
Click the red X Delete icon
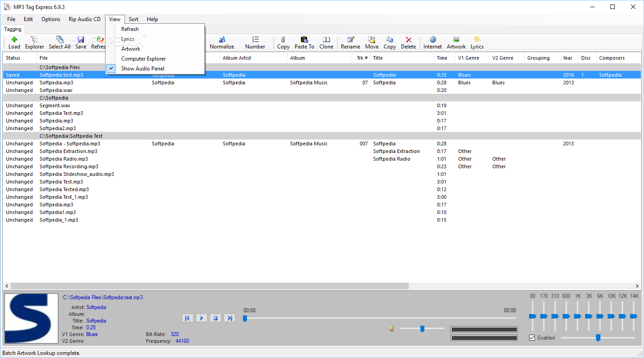click(x=409, y=40)
